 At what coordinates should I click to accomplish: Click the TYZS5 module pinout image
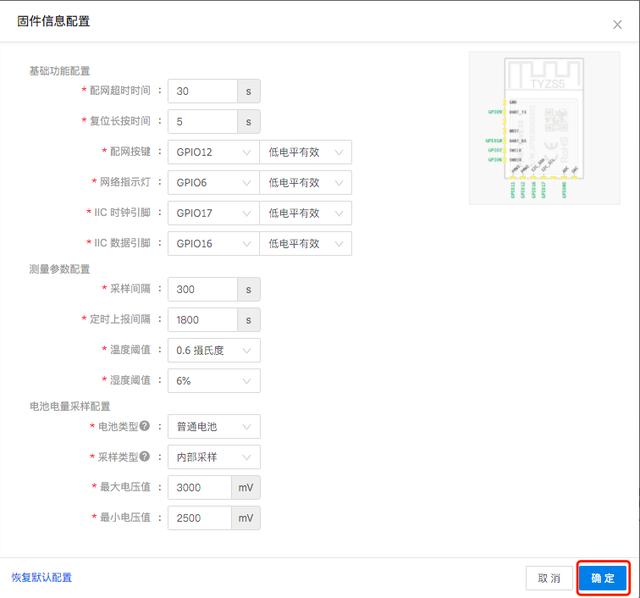(544, 128)
